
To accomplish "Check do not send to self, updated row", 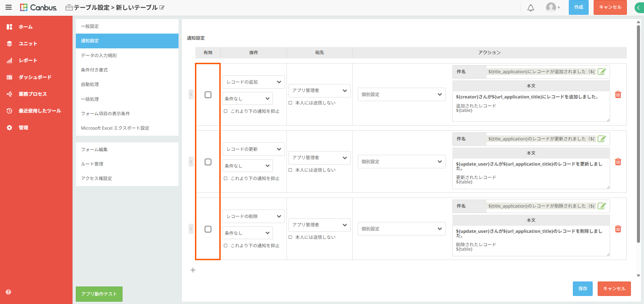I will click(x=290, y=170).
